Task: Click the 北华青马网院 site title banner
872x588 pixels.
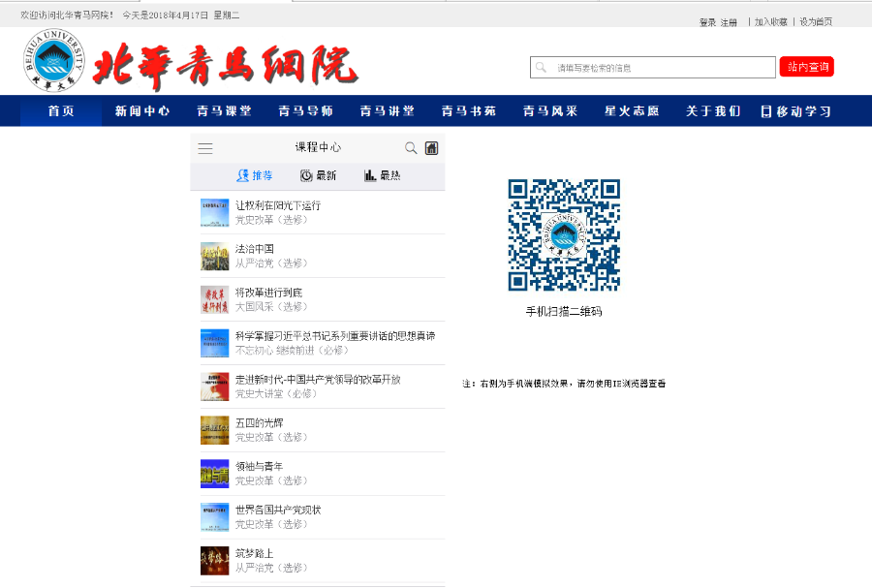Action: point(225,67)
